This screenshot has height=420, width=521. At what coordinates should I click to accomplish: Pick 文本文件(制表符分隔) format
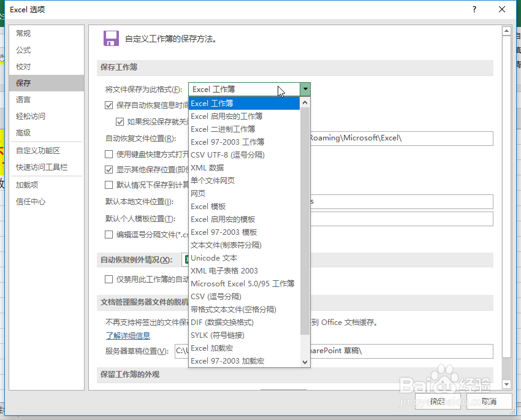[244, 245]
